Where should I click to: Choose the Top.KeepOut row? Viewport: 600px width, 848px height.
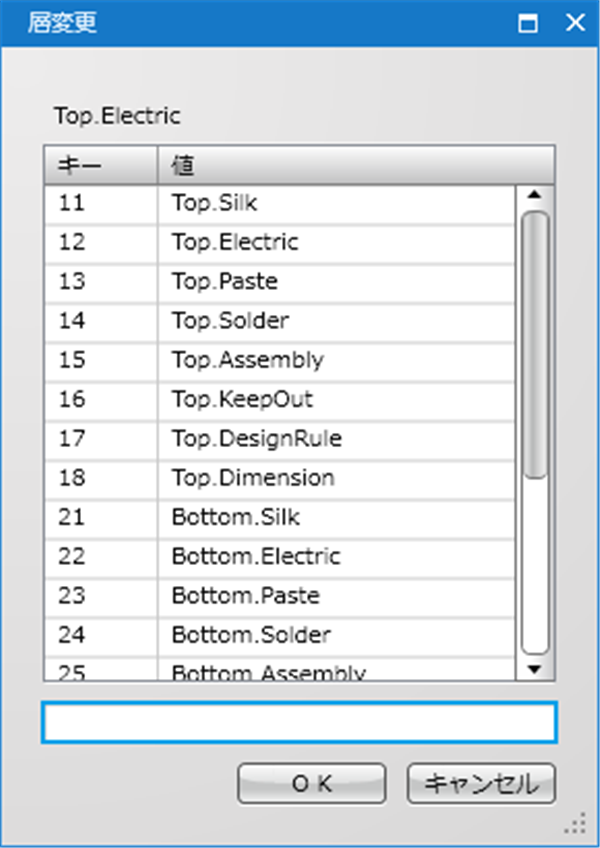coord(279,400)
